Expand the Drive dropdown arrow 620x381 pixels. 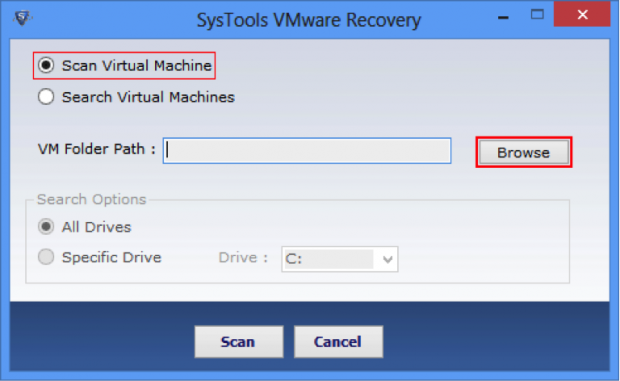[388, 259]
